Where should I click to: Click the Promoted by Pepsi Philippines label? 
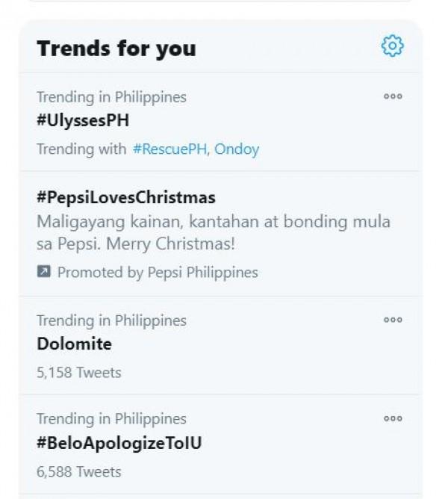click(158, 273)
